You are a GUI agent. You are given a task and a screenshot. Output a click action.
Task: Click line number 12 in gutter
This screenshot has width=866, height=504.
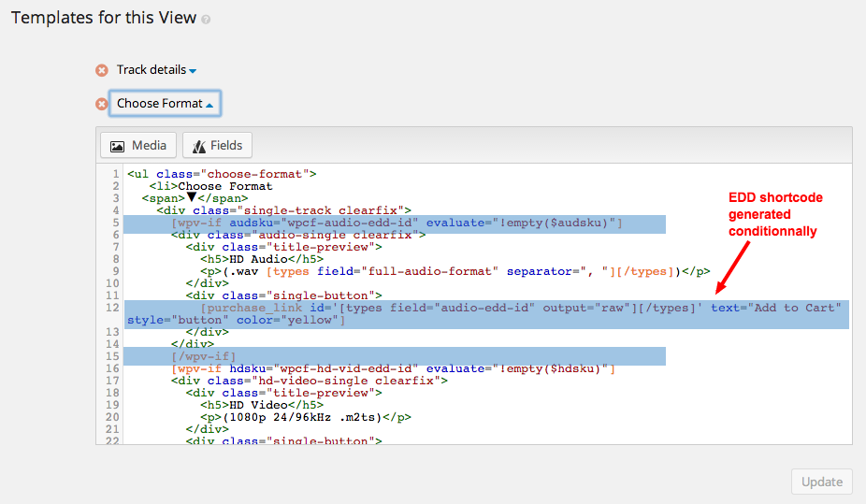click(x=112, y=308)
